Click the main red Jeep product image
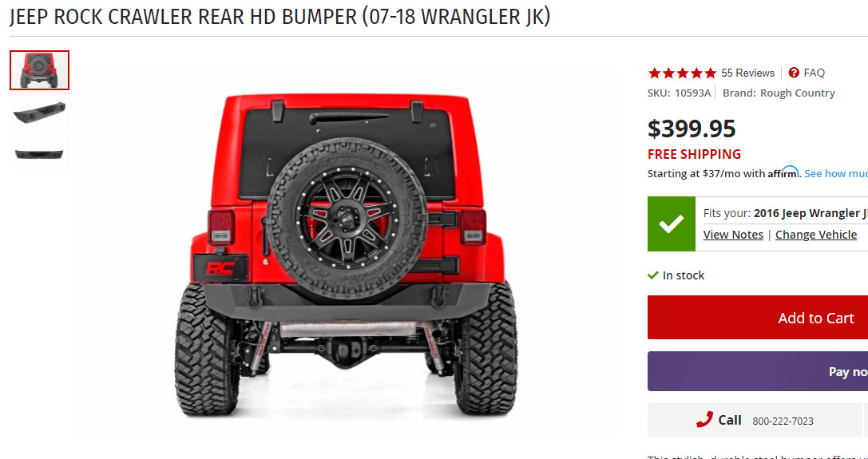Viewport: 868px width, 459px height. click(x=347, y=254)
